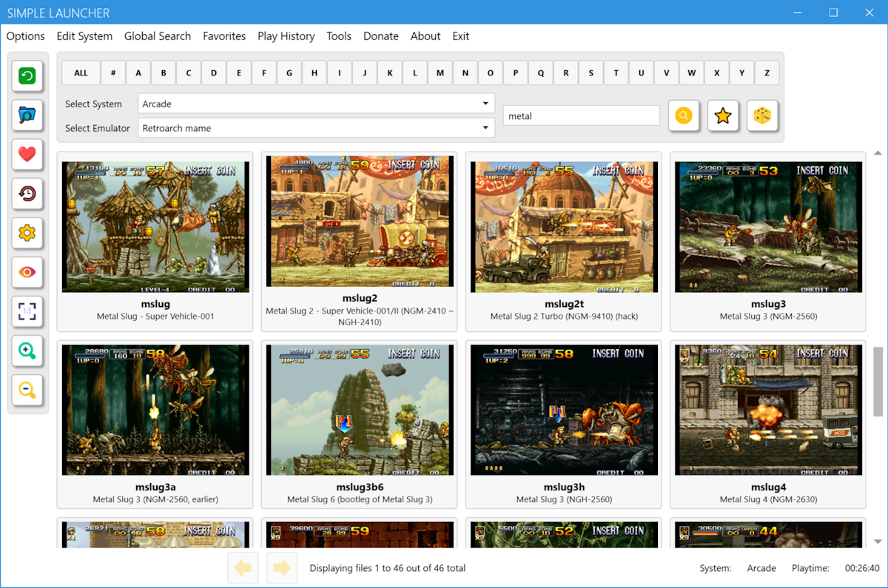Click the search field containing 'metal'
This screenshot has height=588, width=888.
click(581, 116)
